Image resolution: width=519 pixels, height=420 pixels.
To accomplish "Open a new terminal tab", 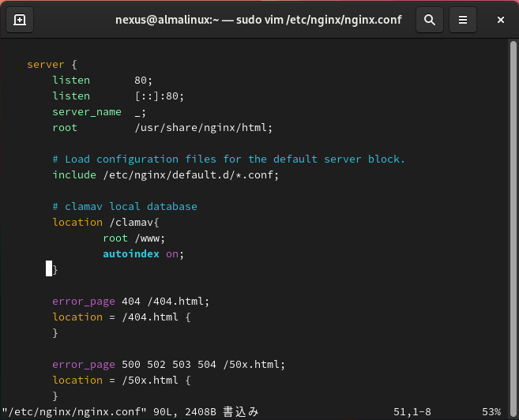I will (20, 20).
